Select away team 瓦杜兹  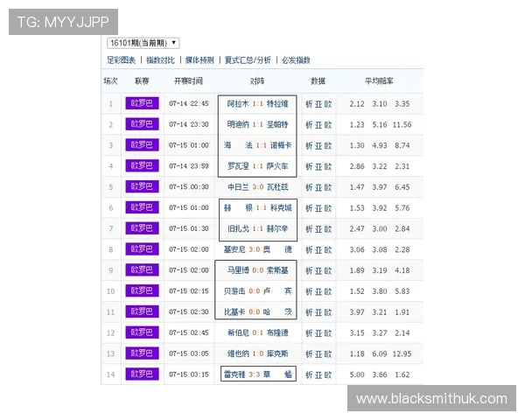point(277,187)
